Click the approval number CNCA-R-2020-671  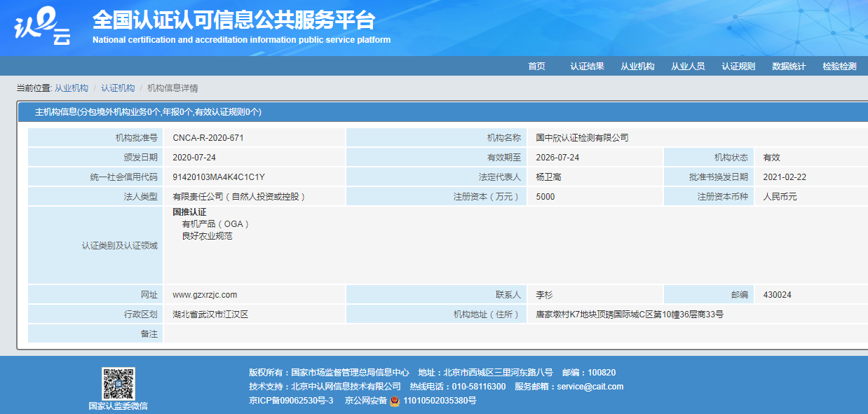click(208, 138)
